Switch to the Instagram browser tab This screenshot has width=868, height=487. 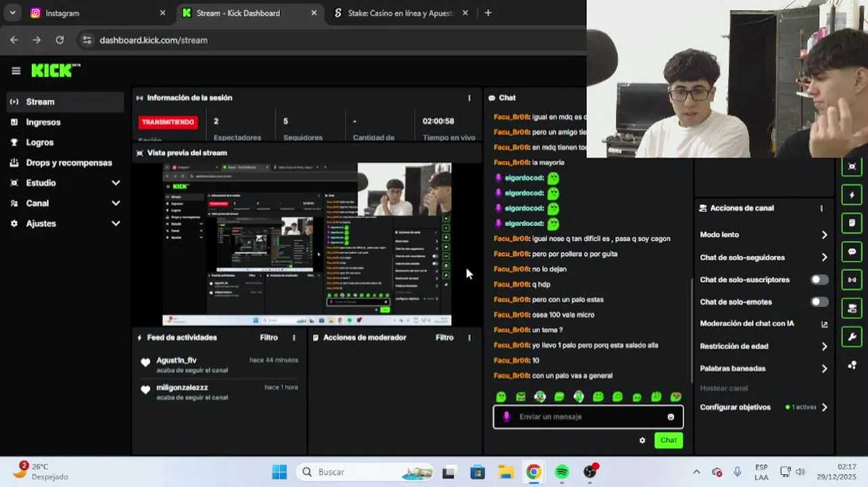[x=97, y=13]
